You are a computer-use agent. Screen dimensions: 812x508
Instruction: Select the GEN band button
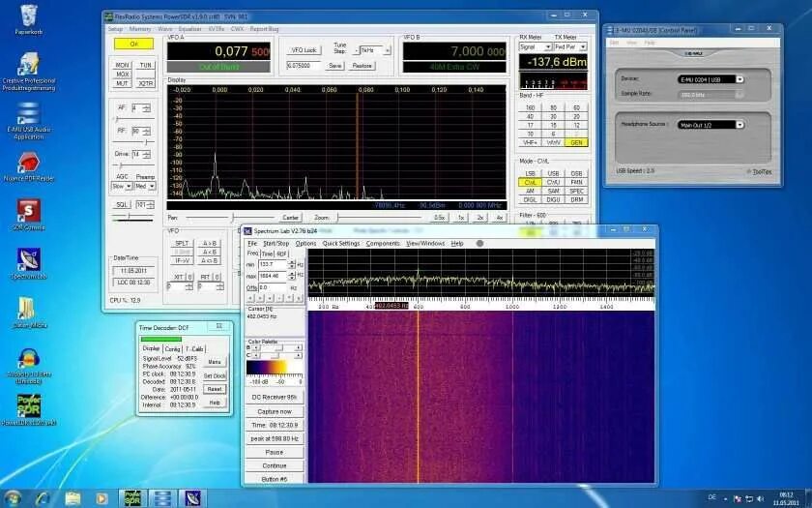click(576, 142)
